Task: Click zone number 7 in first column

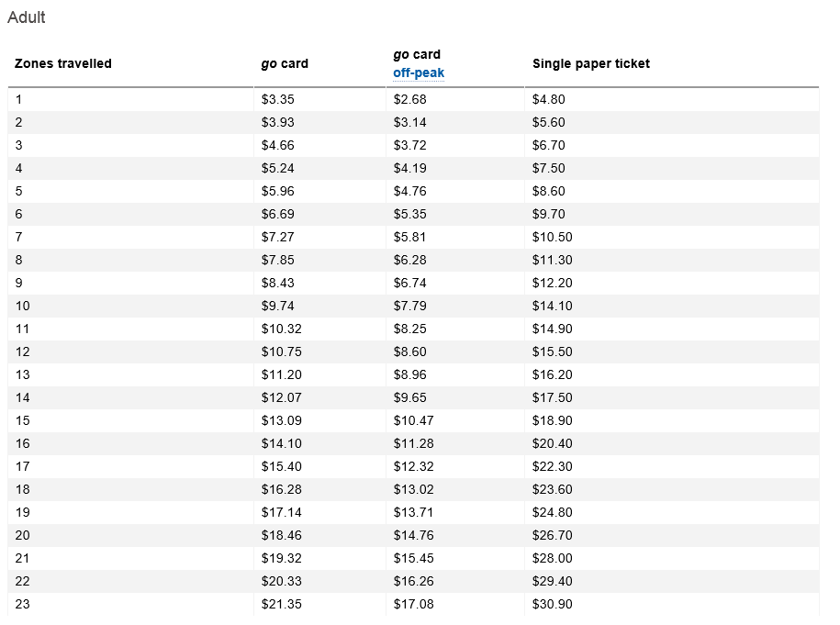Action: [18, 237]
